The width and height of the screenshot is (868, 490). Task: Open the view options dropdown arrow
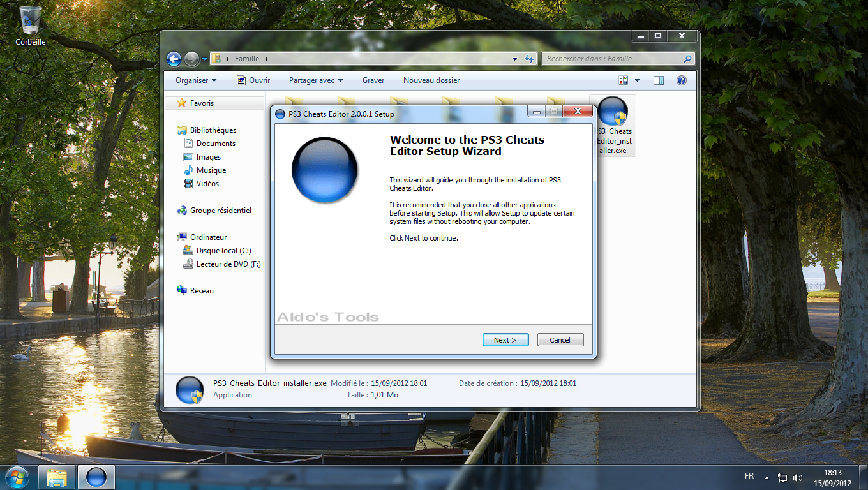click(x=637, y=80)
